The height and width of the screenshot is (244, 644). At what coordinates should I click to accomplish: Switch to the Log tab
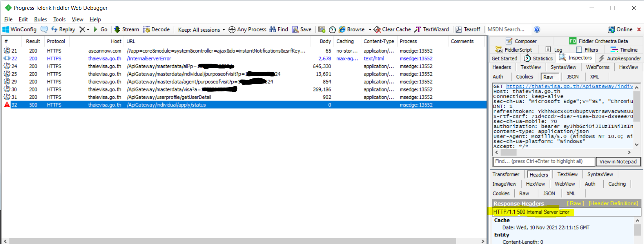pyautogui.click(x=554, y=50)
